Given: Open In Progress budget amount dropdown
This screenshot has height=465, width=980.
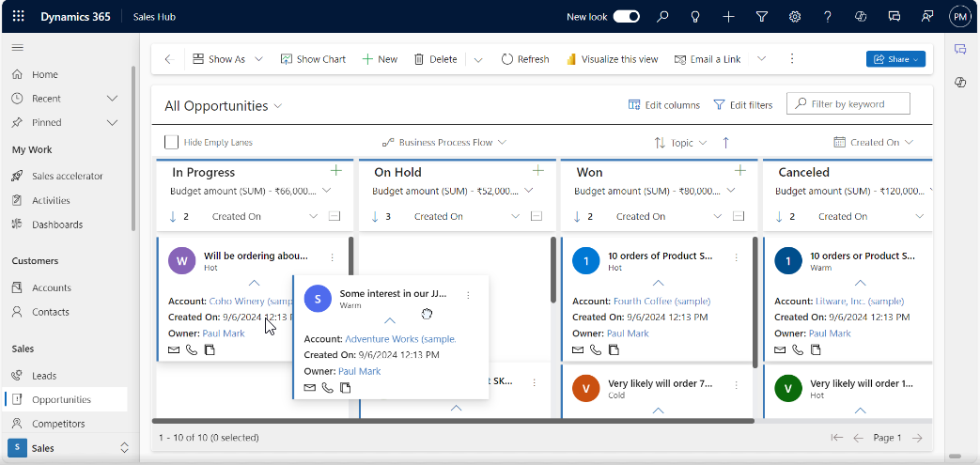Looking at the screenshot, I should (326, 190).
